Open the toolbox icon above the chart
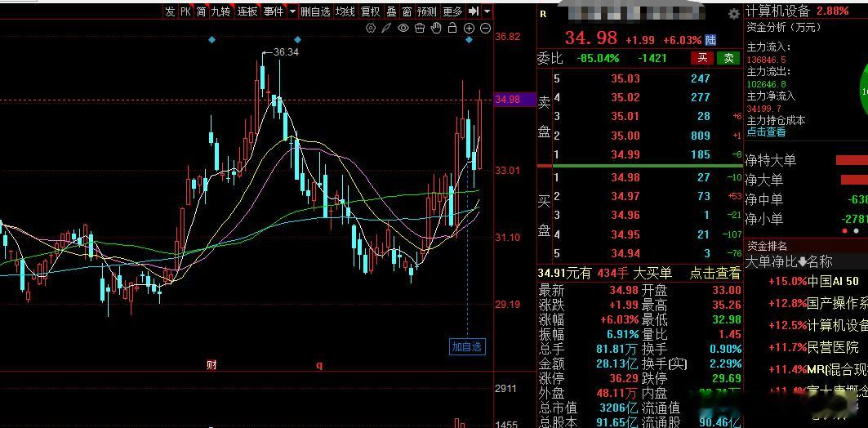The image size is (868, 428). (420, 29)
